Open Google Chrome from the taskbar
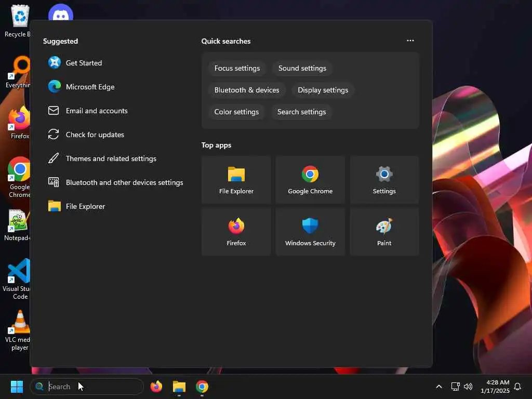532x399 pixels. click(x=202, y=387)
